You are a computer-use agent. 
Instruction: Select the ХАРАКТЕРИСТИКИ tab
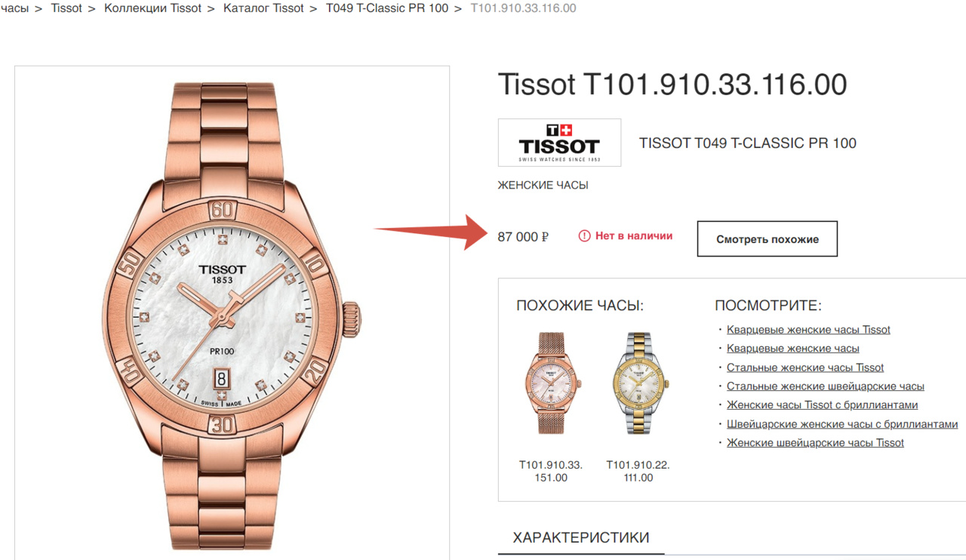[581, 538]
